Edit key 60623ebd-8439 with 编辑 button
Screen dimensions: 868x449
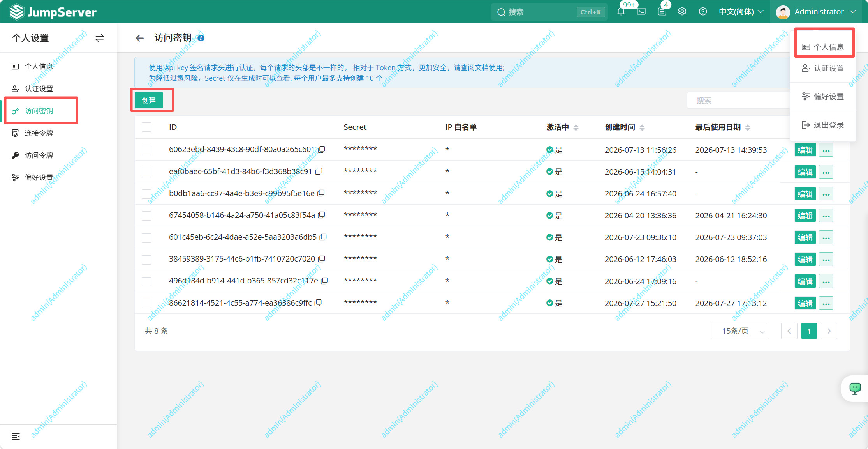805,150
